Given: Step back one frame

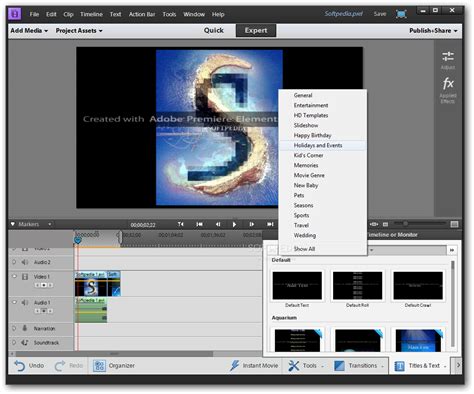Looking at the screenshot, I should 218,224.
